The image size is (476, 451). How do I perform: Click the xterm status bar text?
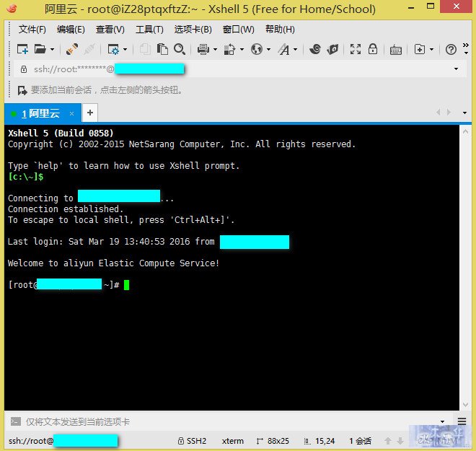coord(232,441)
